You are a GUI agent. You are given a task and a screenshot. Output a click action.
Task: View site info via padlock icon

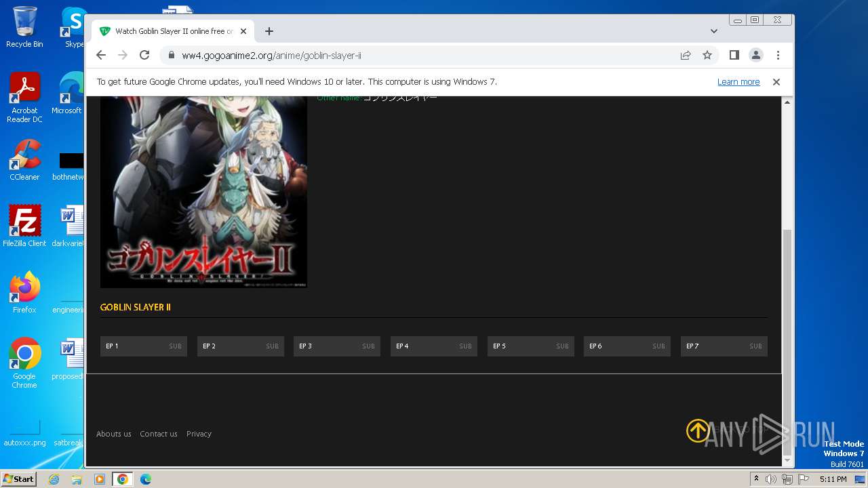171,55
